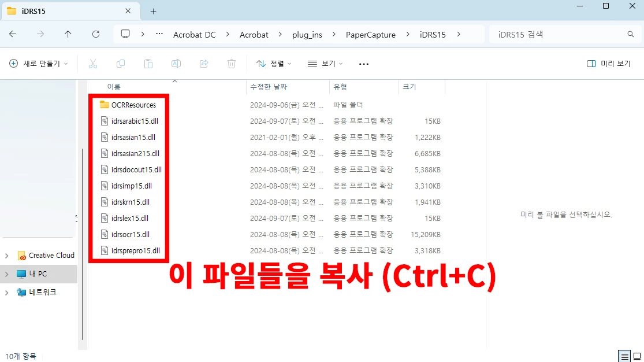Go back with the back arrow
The image size is (644, 362).
[13, 34]
